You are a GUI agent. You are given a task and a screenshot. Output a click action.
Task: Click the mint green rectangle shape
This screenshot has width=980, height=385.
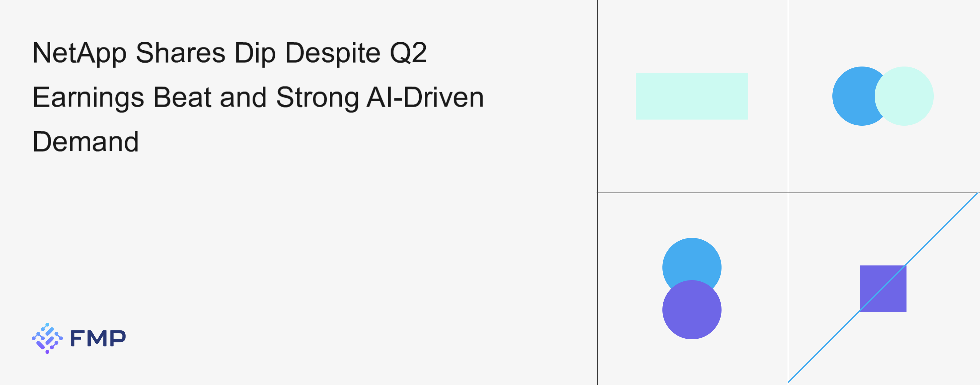692,96
